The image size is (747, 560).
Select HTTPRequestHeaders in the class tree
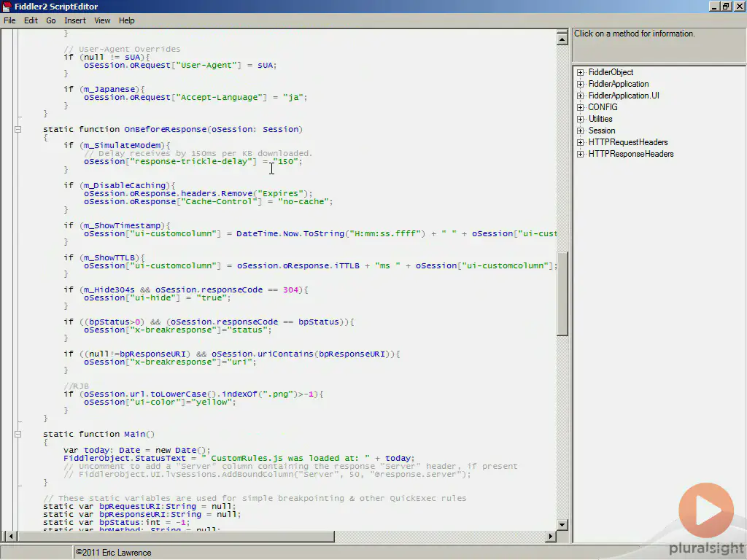[628, 142]
